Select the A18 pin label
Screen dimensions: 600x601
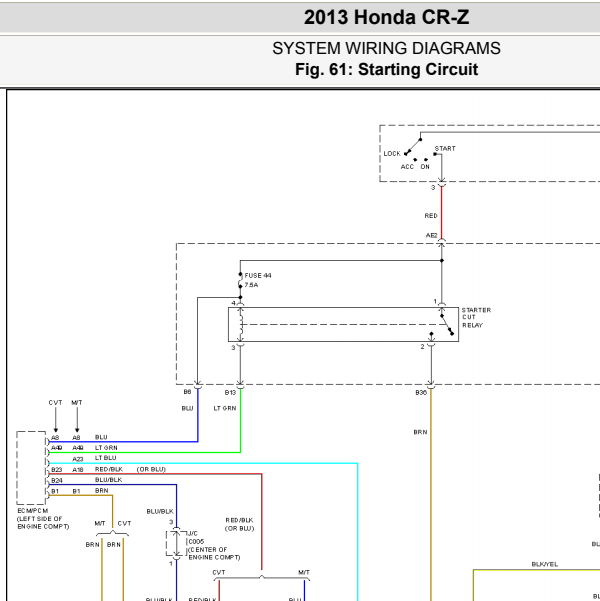click(x=78, y=470)
